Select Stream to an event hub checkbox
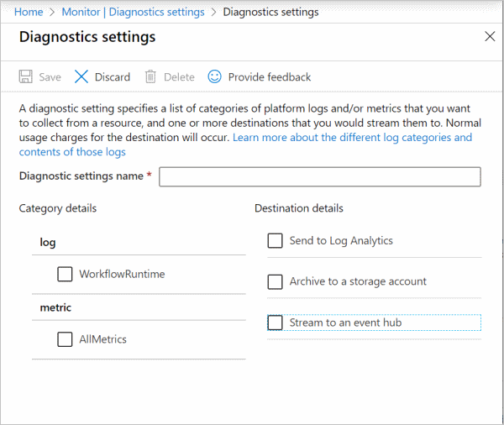The image size is (504, 425). pos(275,323)
